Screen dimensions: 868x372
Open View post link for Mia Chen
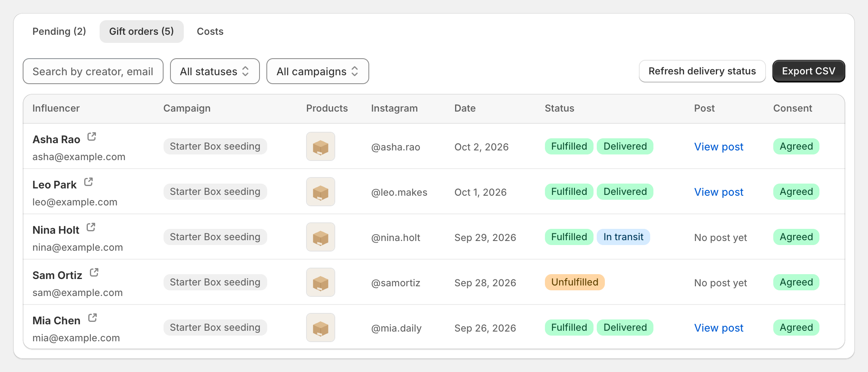tap(719, 328)
